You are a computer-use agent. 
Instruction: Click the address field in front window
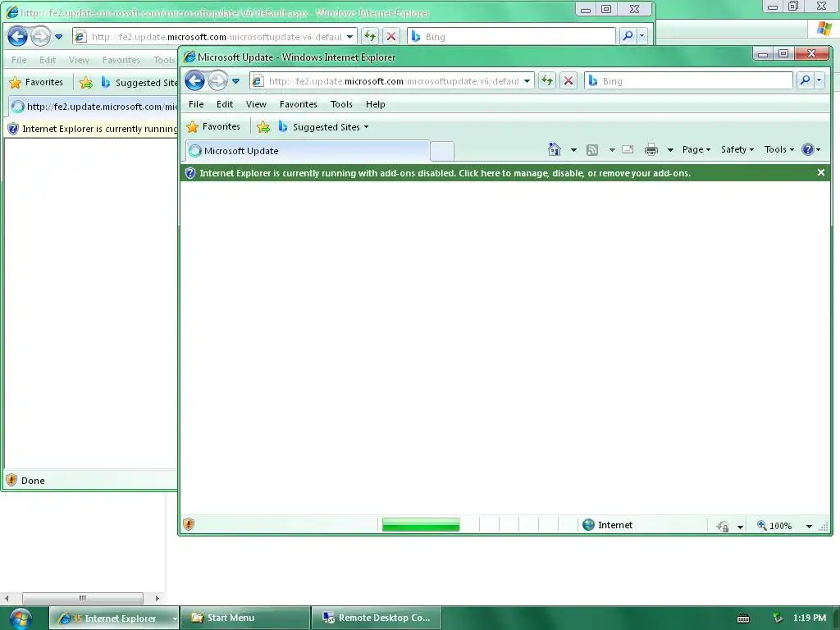(x=393, y=81)
